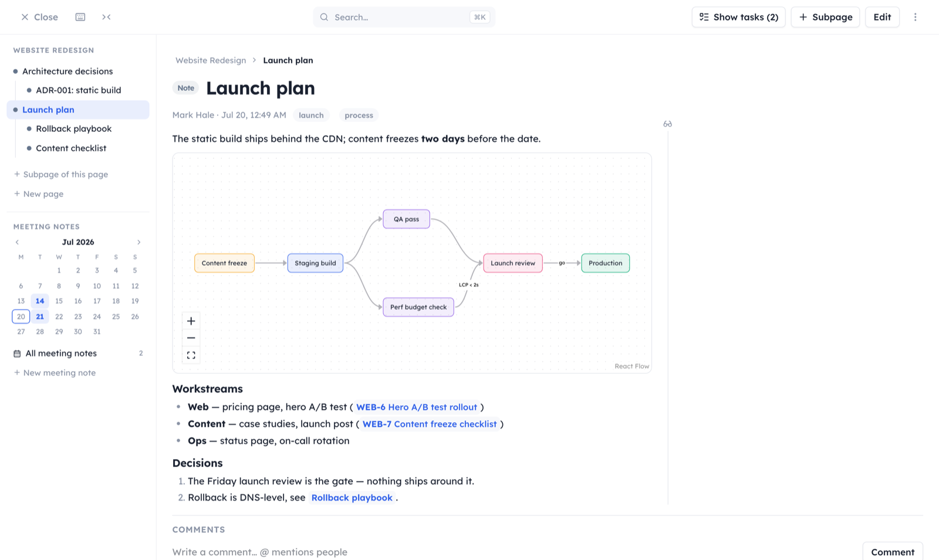Click the Close button
The image size is (939, 560).
[x=39, y=17]
